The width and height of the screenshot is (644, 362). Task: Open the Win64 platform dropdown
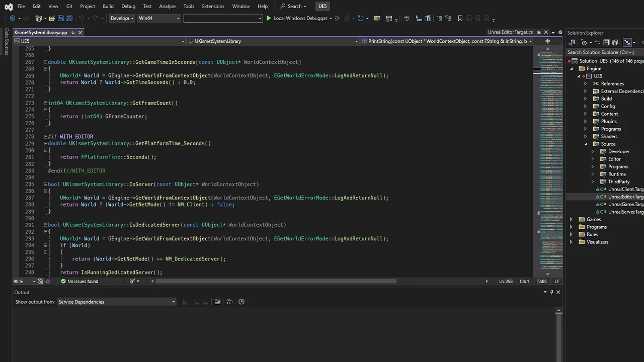pos(159,19)
